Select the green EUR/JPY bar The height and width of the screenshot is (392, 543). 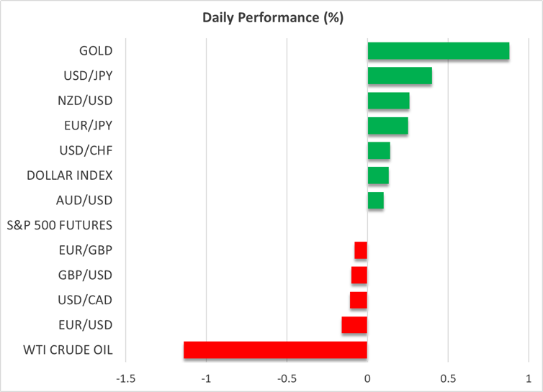(387, 126)
